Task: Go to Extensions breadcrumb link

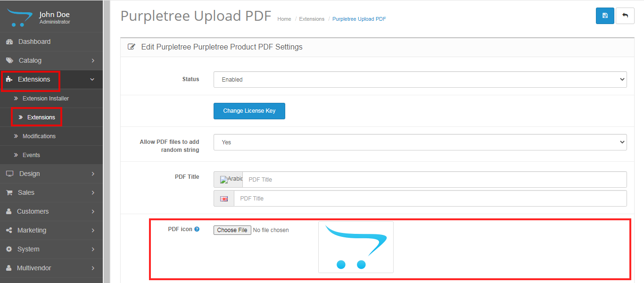Action: (x=312, y=19)
